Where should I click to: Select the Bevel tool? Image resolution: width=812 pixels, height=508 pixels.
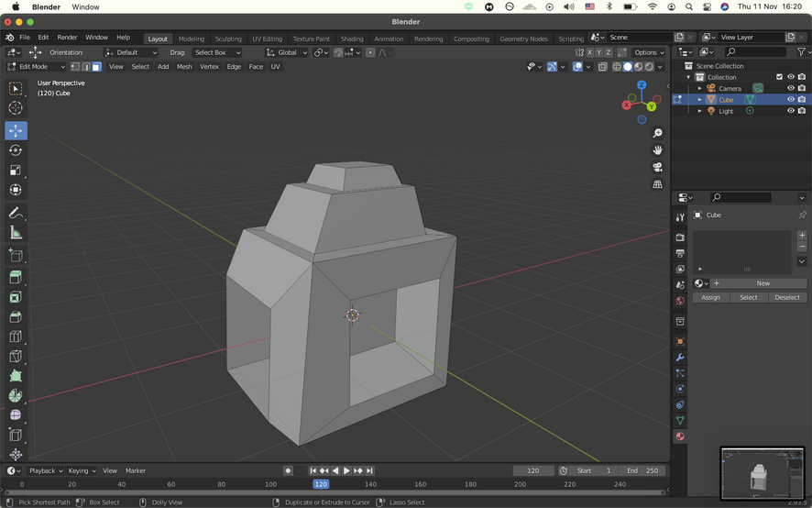click(x=16, y=316)
